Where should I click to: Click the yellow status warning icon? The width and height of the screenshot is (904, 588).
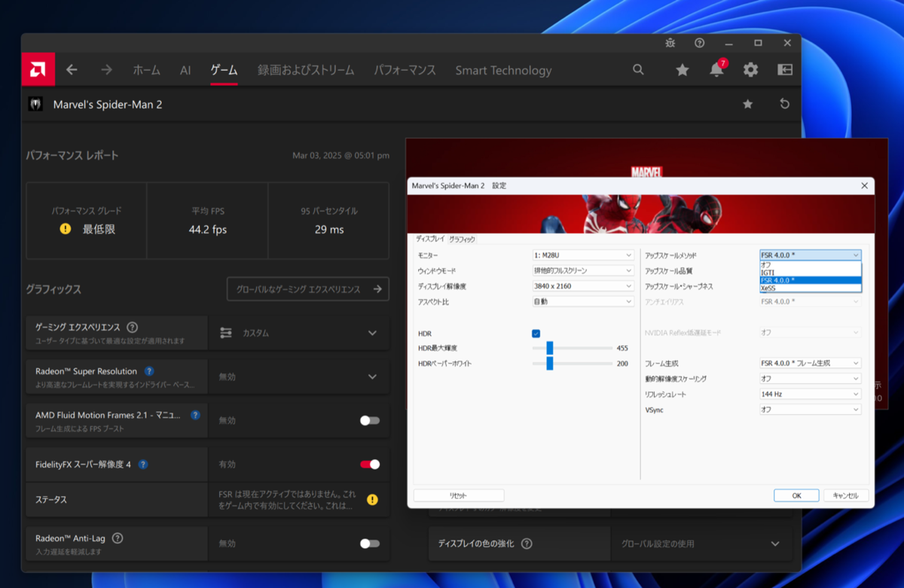tap(372, 499)
